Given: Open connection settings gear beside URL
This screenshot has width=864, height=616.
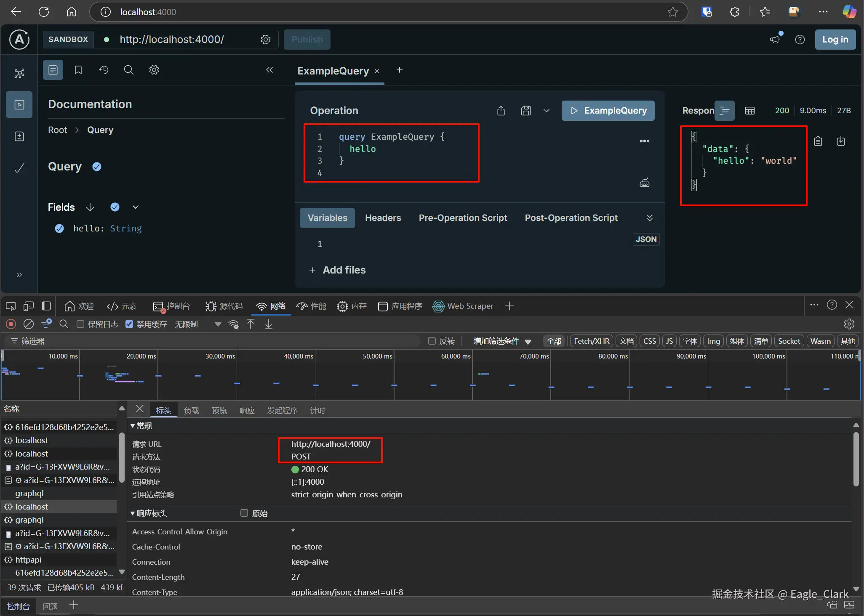Looking at the screenshot, I should click(266, 40).
